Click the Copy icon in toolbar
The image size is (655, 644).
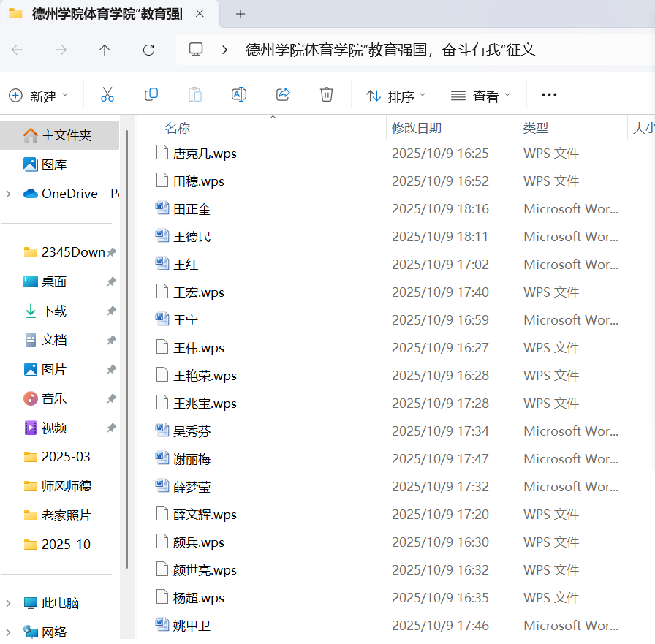[x=151, y=95]
